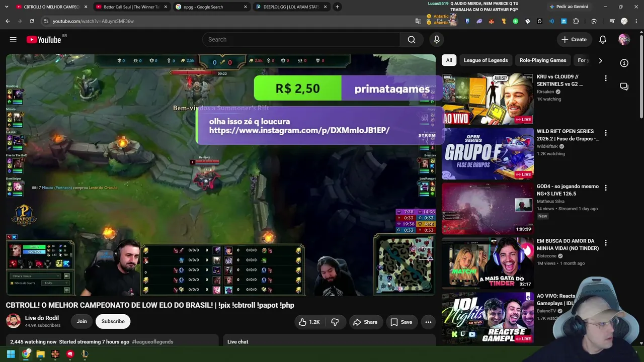The image size is (644, 362).
Task: Open options for GOD4 NG+3 video
Action: coord(606,188)
